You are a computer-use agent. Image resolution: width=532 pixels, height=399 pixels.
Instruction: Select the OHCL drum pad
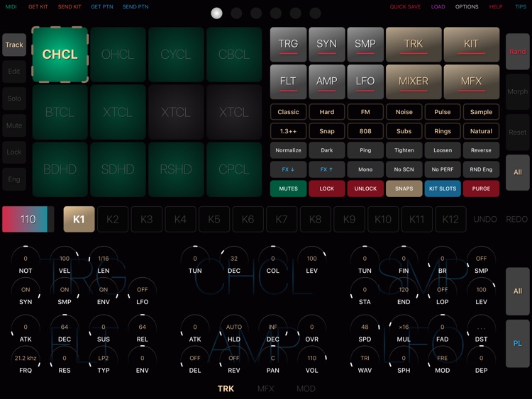118,55
